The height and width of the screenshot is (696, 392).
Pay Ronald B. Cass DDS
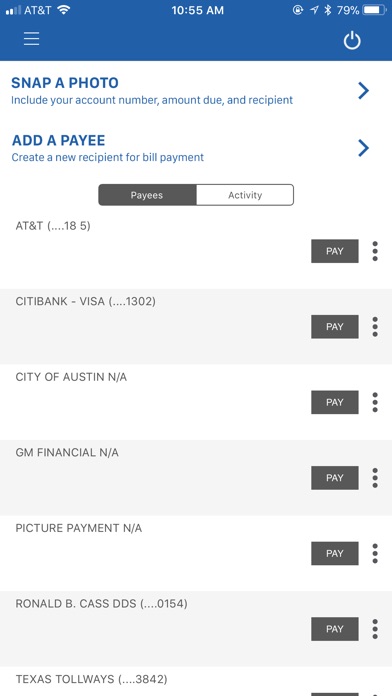[x=335, y=629]
